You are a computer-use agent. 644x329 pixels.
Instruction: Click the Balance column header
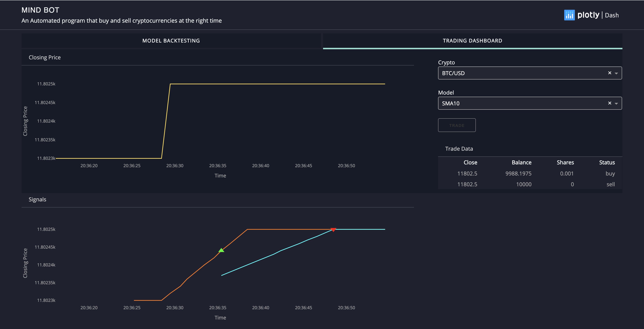(521, 162)
